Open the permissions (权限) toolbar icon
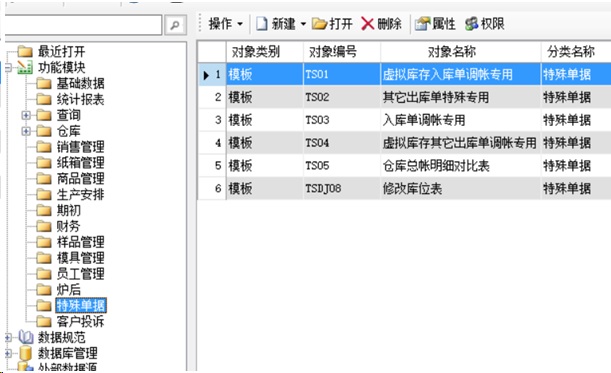This screenshot has width=611, height=373. (471, 24)
